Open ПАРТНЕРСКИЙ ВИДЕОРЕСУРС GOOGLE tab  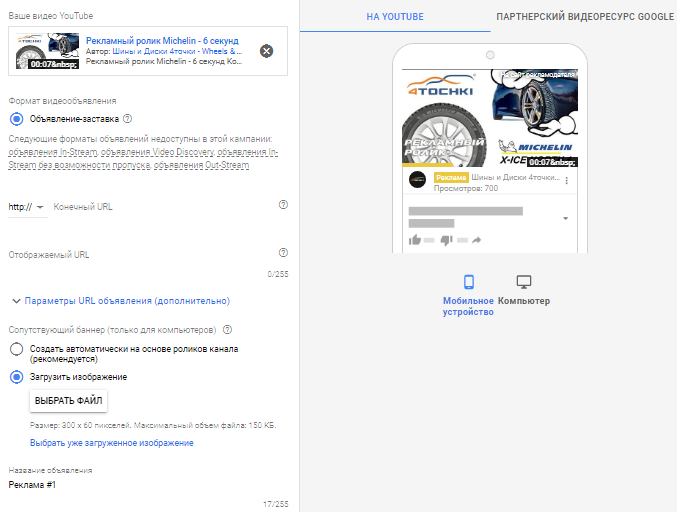tap(585, 17)
